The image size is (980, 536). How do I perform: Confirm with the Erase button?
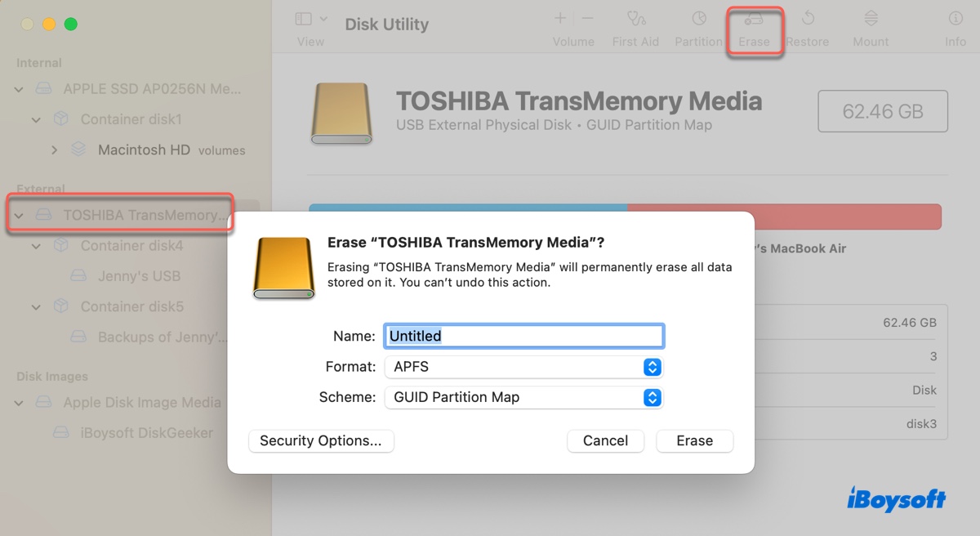point(694,441)
